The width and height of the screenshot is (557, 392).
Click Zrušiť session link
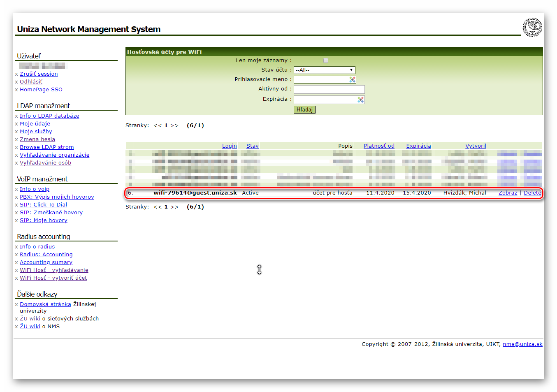[39, 74]
